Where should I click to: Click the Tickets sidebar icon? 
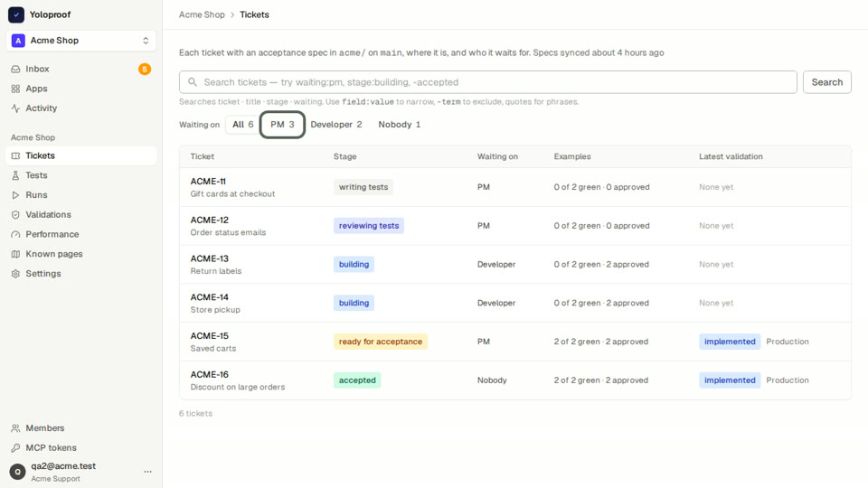(15, 156)
